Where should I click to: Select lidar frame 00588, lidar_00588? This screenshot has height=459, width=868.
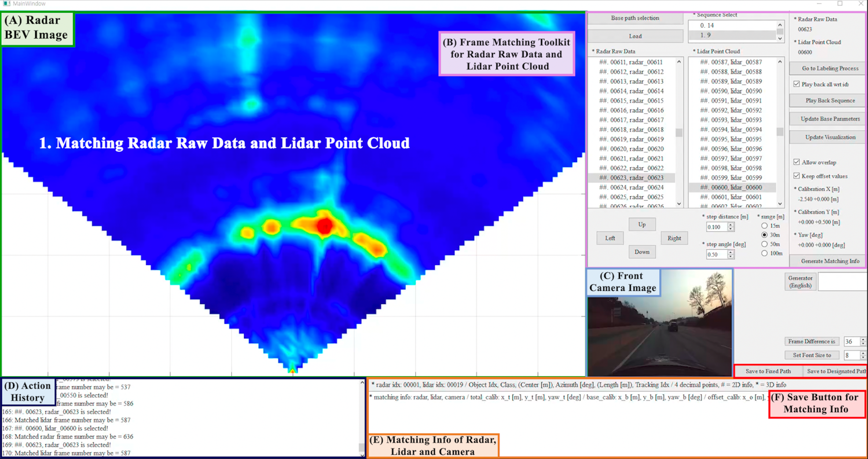732,71
